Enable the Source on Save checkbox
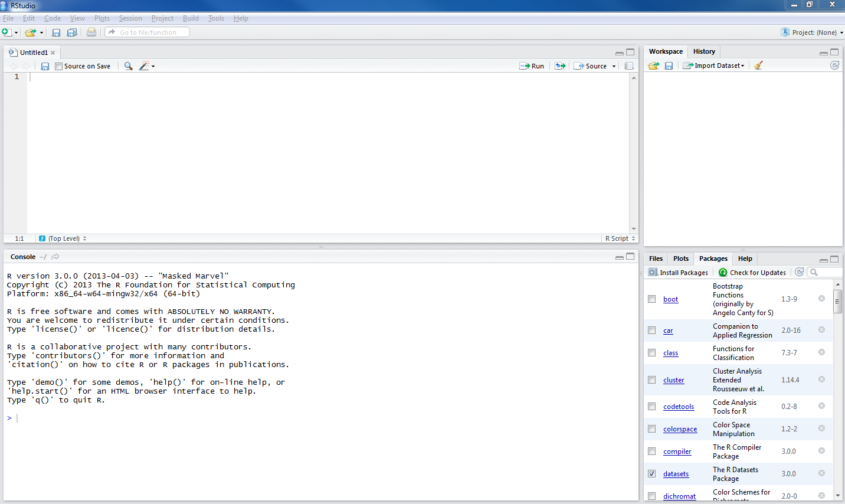 coord(58,66)
